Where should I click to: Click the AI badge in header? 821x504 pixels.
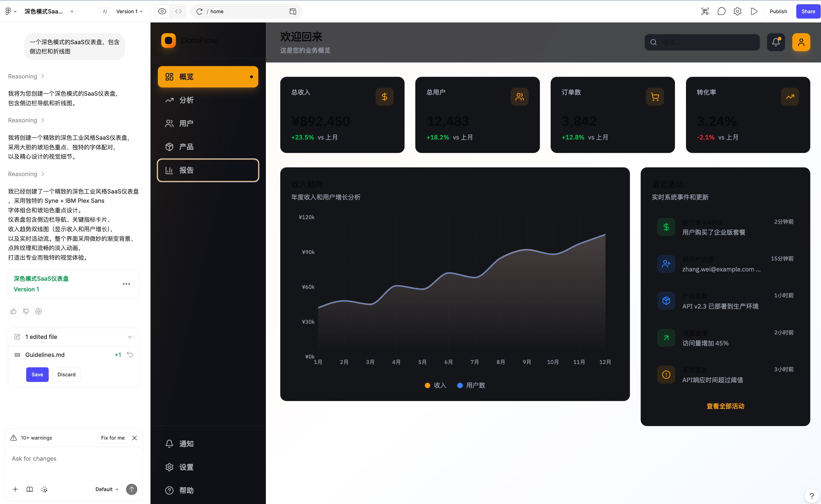pyautogui.click(x=105, y=11)
